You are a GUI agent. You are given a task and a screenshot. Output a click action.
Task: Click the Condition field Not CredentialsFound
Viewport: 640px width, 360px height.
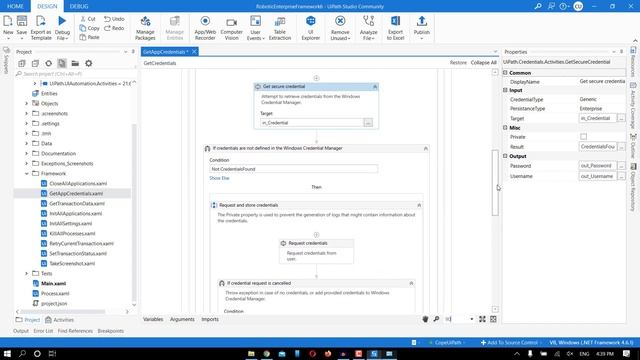(293, 169)
